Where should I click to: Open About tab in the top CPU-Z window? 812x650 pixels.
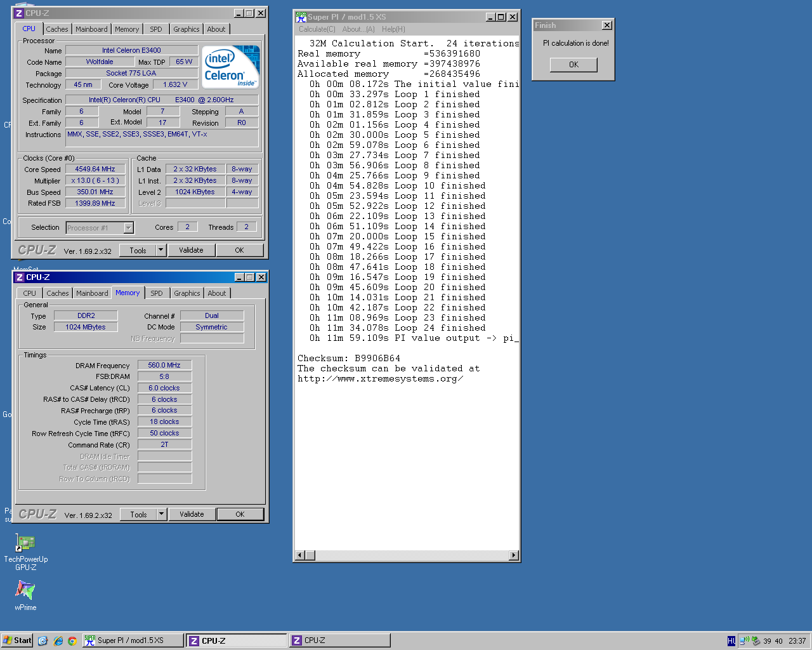pyautogui.click(x=216, y=29)
